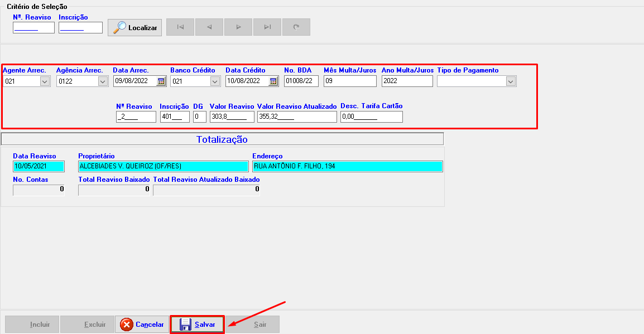Click the Inscrição search criteria field
Image resolution: width=644 pixels, height=334 pixels.
pos(80,28)
